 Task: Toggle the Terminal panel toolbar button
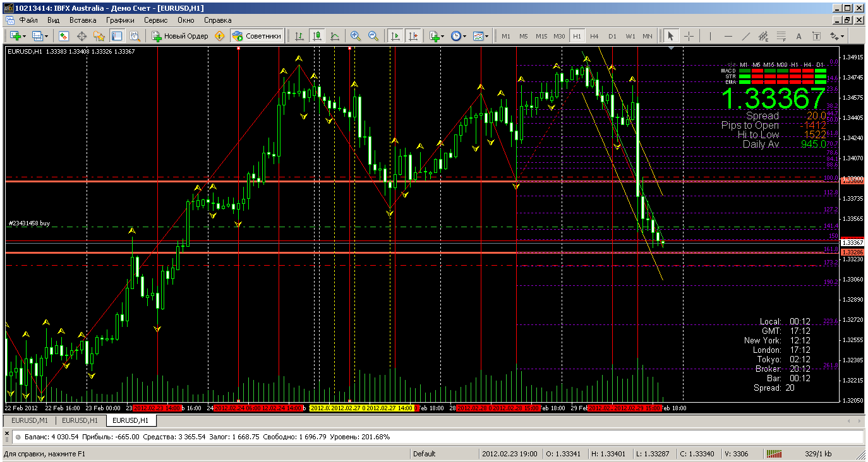click(x=117, y=36)
